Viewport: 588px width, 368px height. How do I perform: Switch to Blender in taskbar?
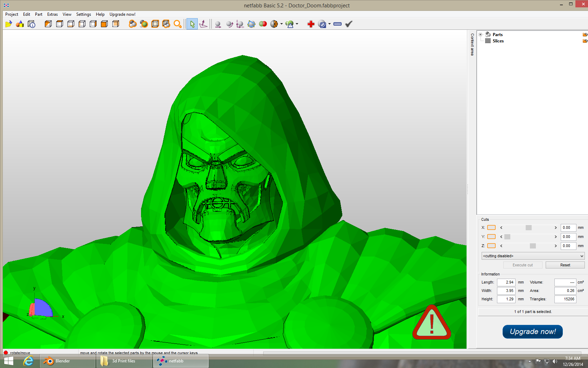68,361
